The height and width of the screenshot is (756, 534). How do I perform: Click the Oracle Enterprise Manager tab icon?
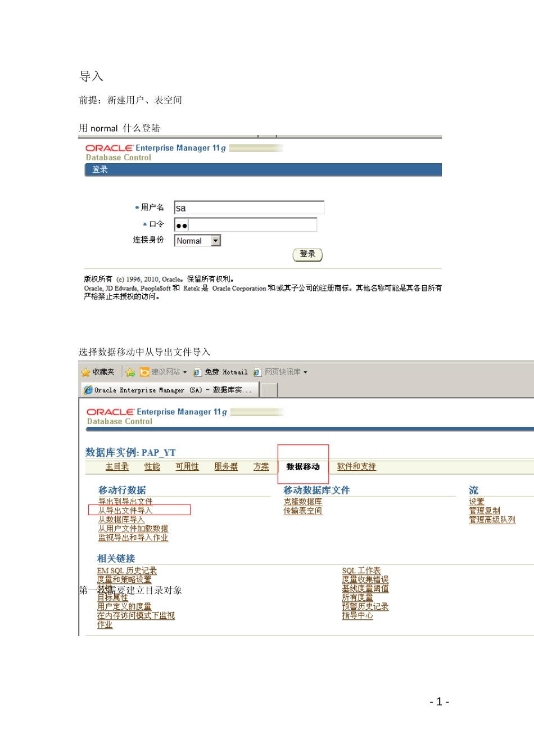(x=88, y=390)
